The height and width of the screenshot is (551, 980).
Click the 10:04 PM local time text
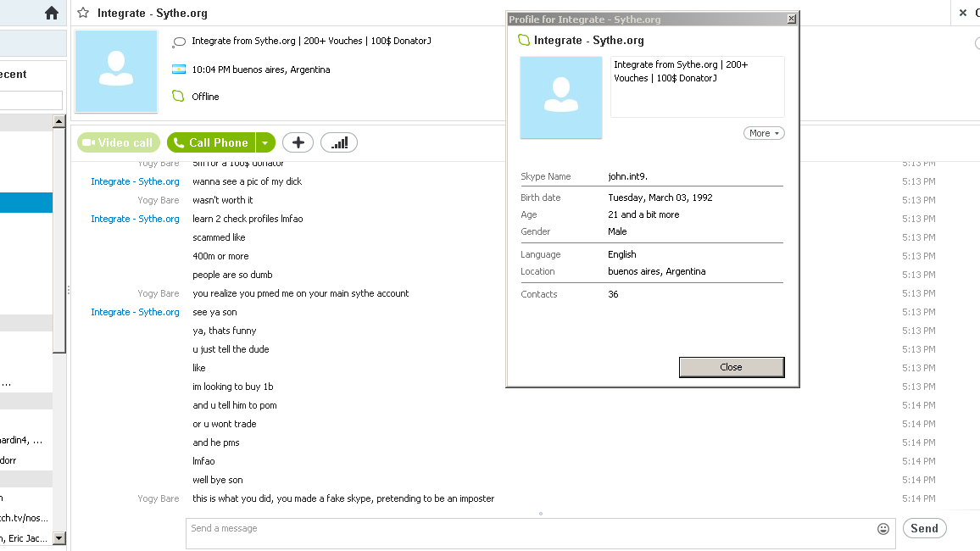point(260,70)
